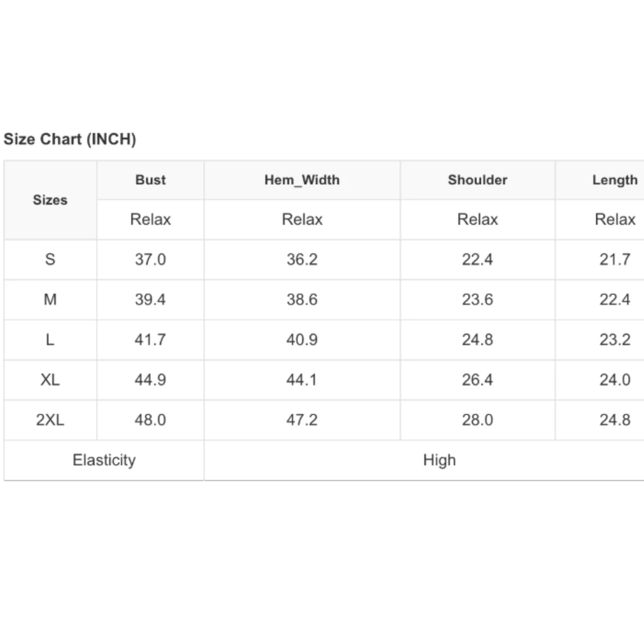Select the 2XL size row label
The width and height of the screenshot is (644, 644).
point(50,420)
